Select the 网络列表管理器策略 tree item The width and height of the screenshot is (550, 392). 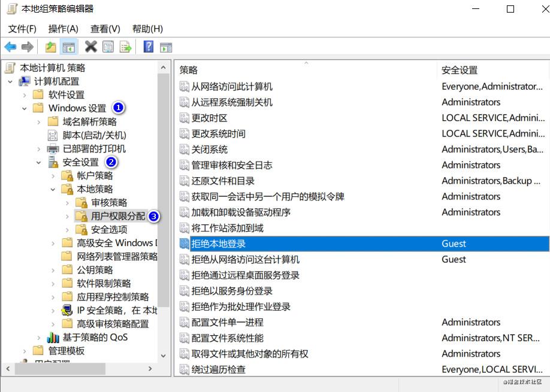(x=117, y=256)
